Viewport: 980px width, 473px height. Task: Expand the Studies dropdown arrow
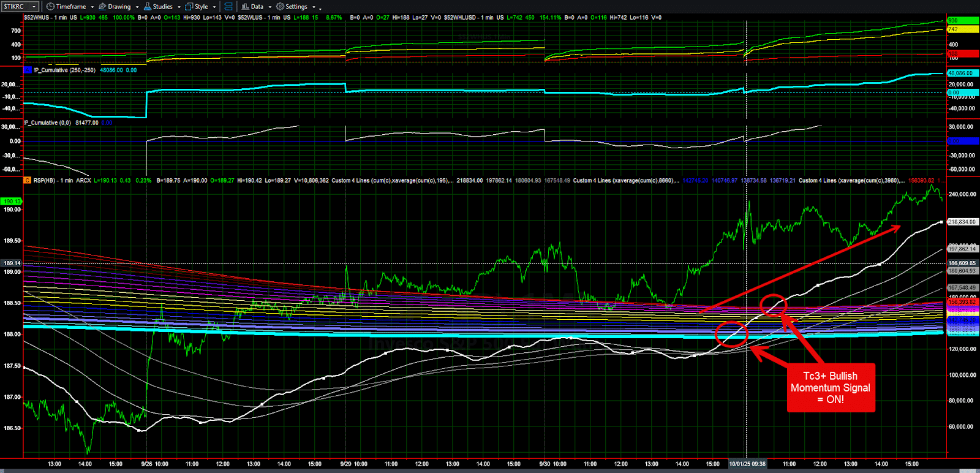[179, 7]
